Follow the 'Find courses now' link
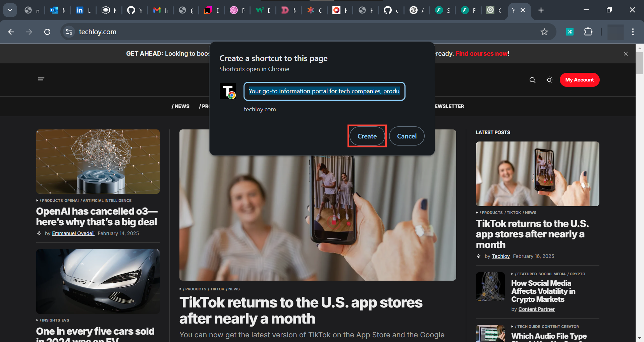Viewport: 644px width, 342px height. click(482, 54)
